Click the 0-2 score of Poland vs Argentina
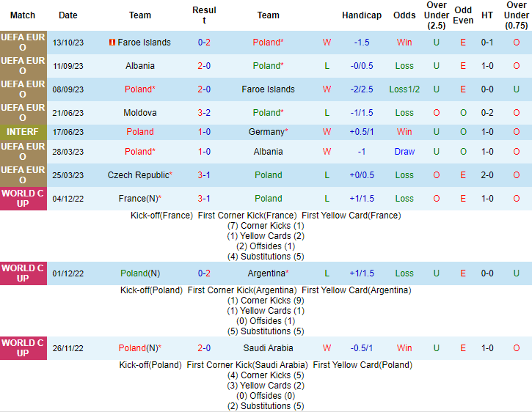This screenshot has height=412, width=532. tap(204, 273)
